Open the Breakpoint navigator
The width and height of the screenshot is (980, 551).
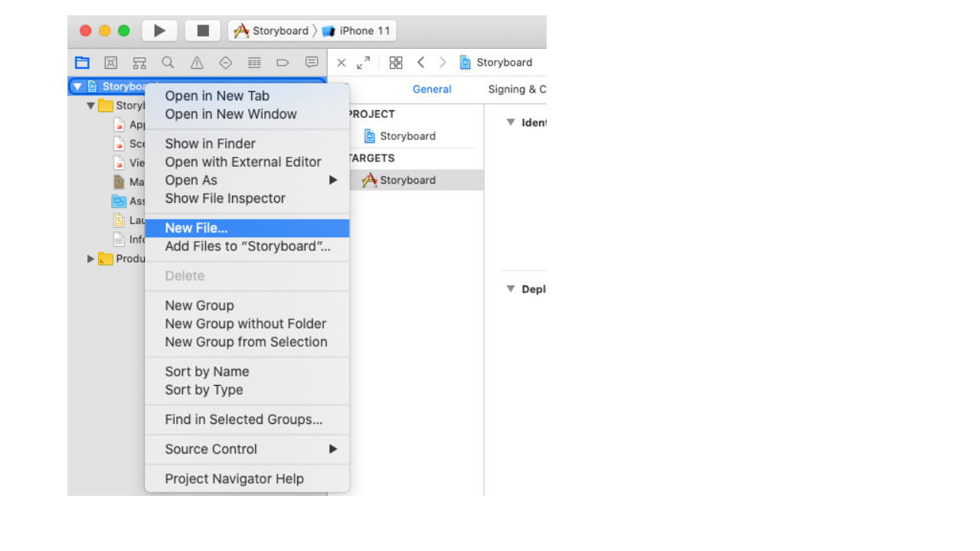283,63
